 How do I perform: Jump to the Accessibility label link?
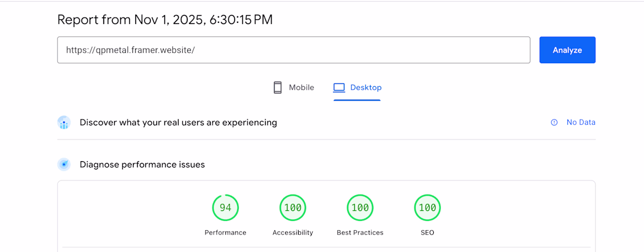tap(293, 233)
